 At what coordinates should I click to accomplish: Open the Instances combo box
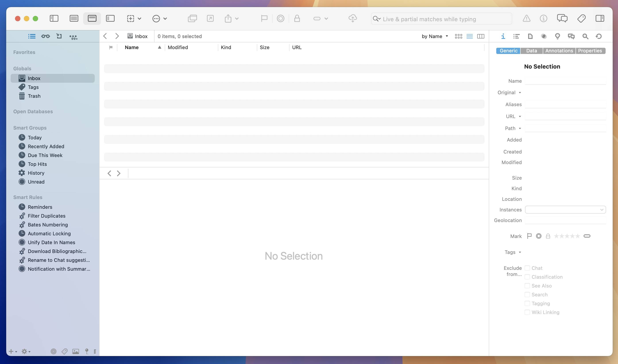click(565, 210)
